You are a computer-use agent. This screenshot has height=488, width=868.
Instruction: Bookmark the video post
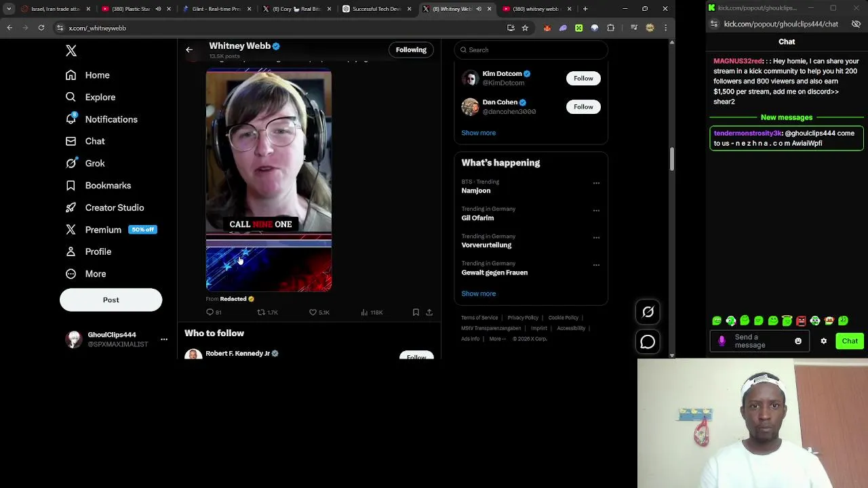click(416, 312)
